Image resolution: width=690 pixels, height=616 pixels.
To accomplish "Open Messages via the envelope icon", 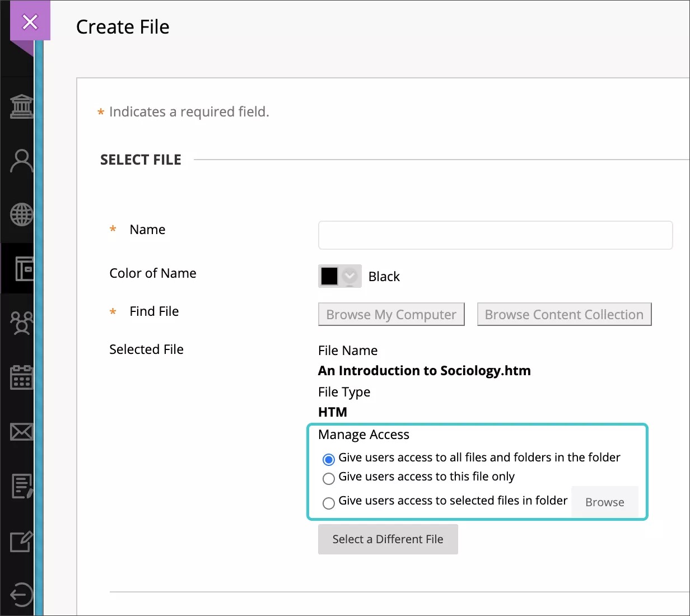I will point(21,431).
